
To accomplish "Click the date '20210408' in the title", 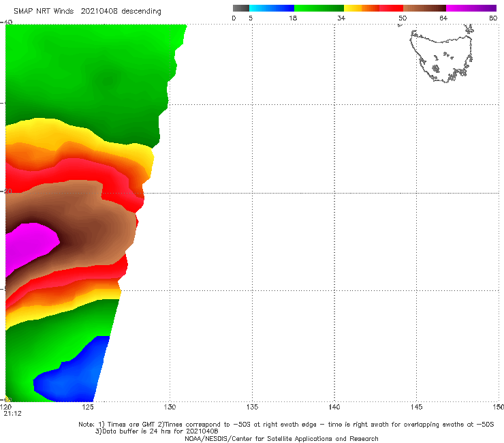I will (x=99, y=11).
